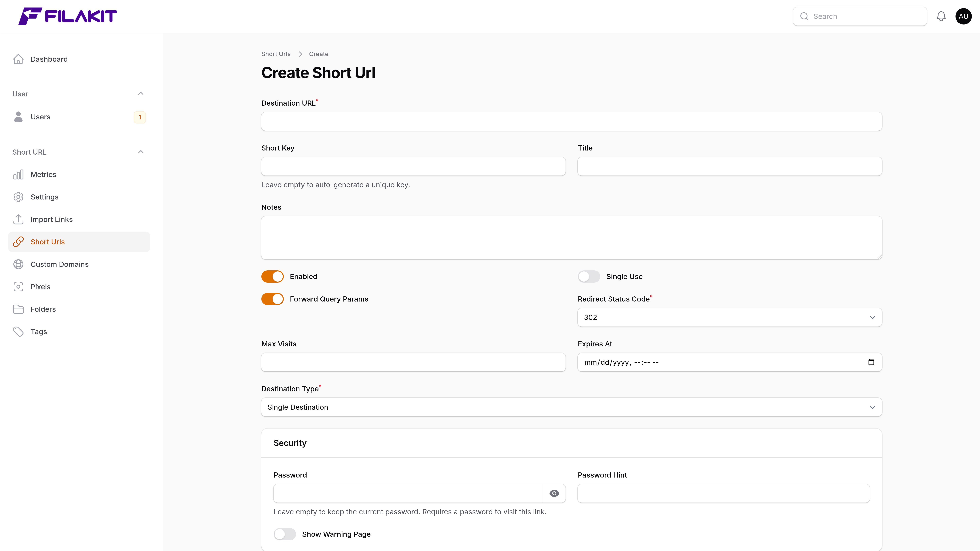Click the search magnifier icon
This screenshot has height=551, width=980.
[x=804, y=16]
